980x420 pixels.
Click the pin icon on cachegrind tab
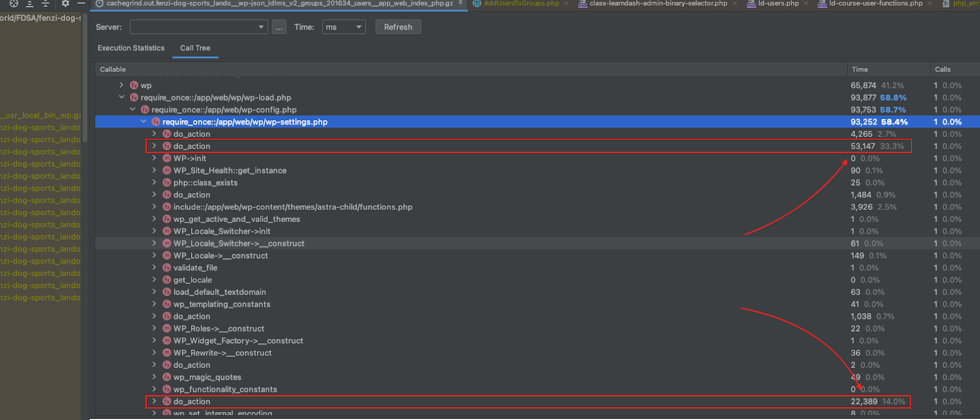click(461, 3)
